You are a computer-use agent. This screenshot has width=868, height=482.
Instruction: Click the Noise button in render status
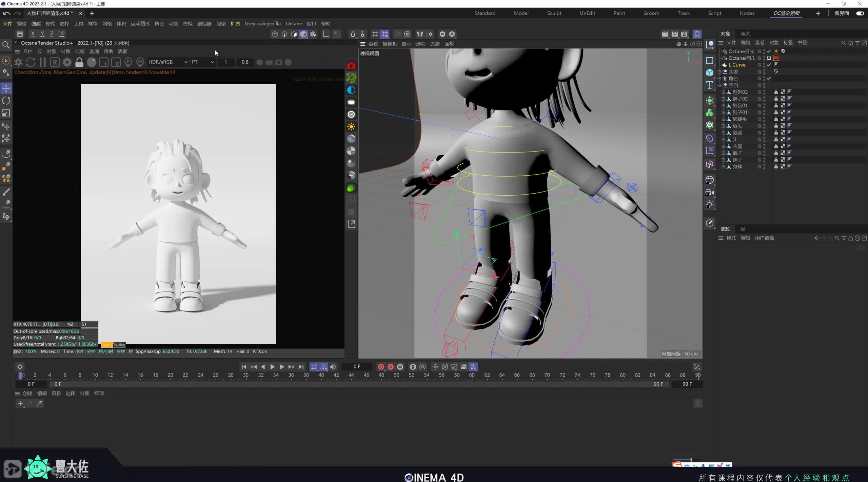120,345
